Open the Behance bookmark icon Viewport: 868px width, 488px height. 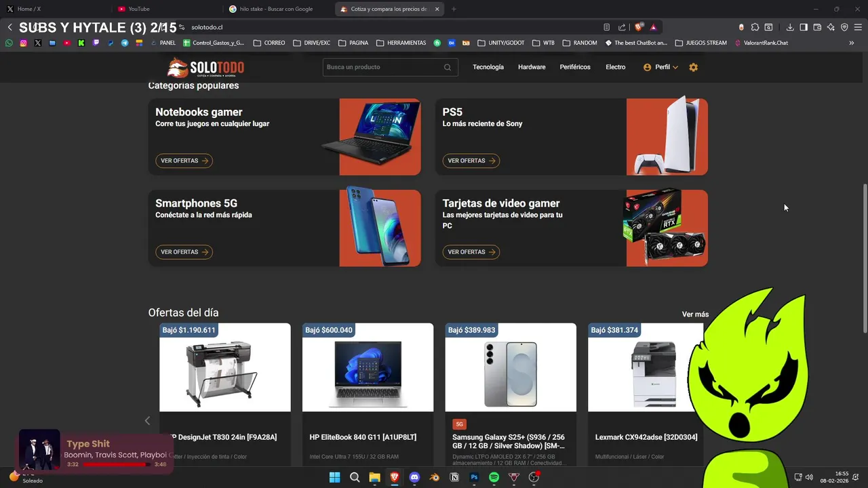(x=452, y=43)
